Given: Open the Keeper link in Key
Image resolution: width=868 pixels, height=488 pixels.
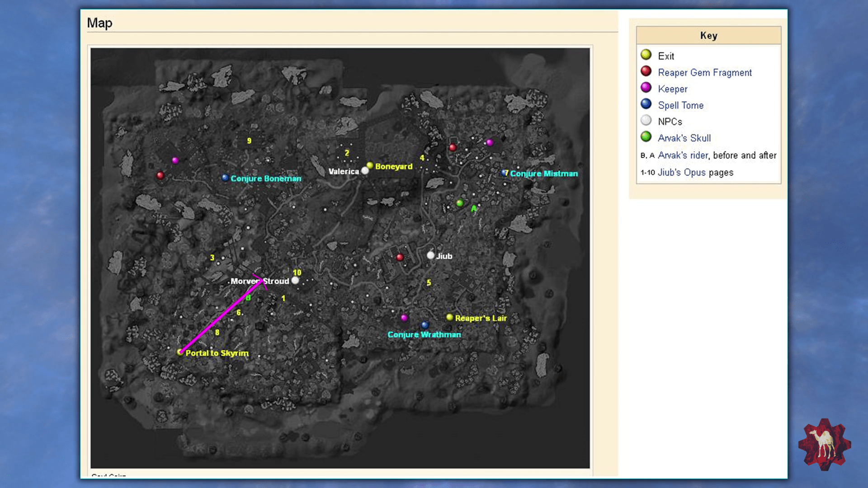Looking at the screenshot, I should point(672,89).
